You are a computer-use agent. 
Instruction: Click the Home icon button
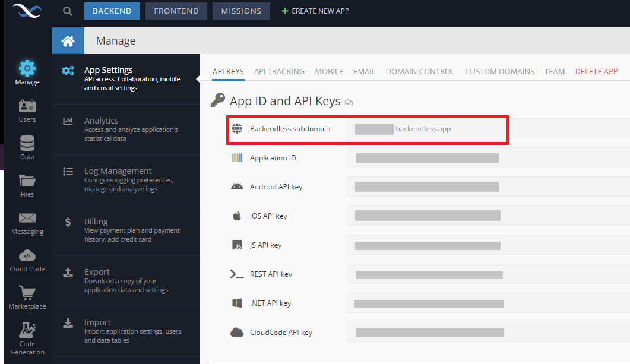pos(68,40)
